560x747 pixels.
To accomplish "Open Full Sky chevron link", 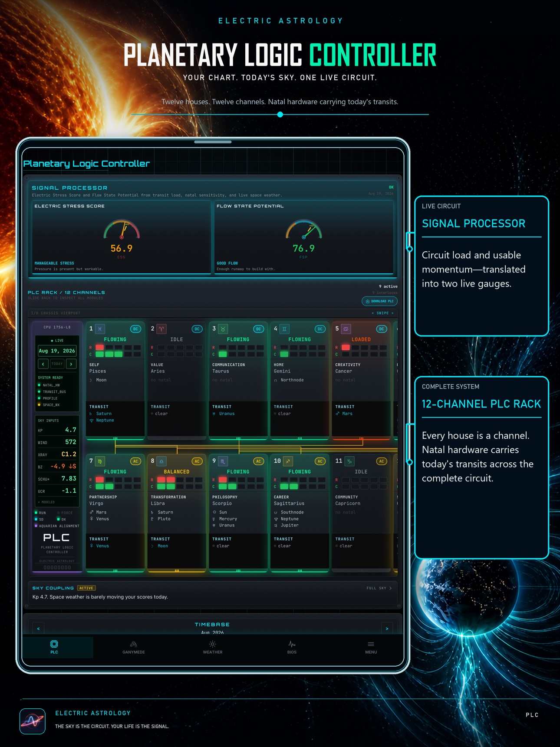I will pyautogui.click(x=379, y=588).
